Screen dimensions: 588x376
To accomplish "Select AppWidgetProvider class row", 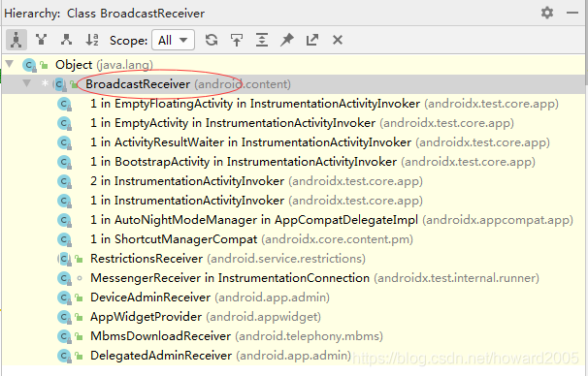I will [293, 317].
